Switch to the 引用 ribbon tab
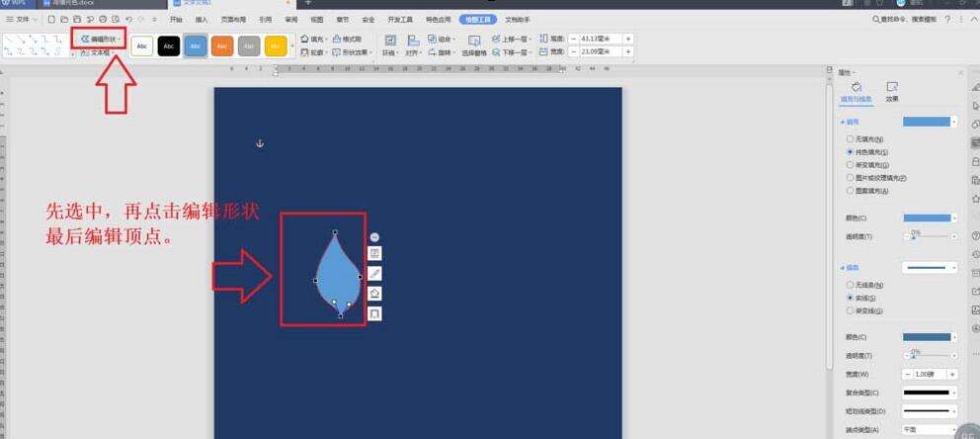 click(265, 20)
